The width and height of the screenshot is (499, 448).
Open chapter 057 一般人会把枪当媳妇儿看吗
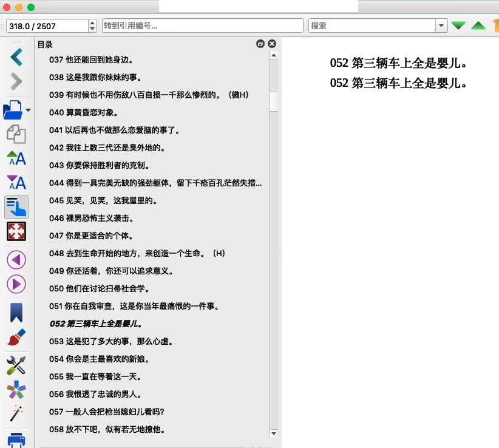click(107, 412)
